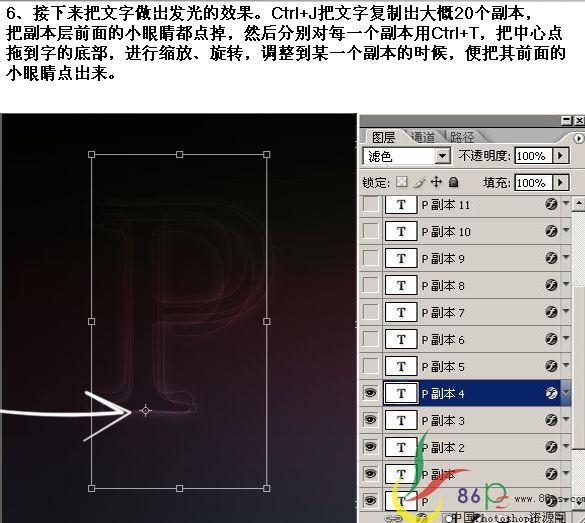Click the T thumbnail of P 副本 6
The image size is (585, 523).
pos(401,339)
